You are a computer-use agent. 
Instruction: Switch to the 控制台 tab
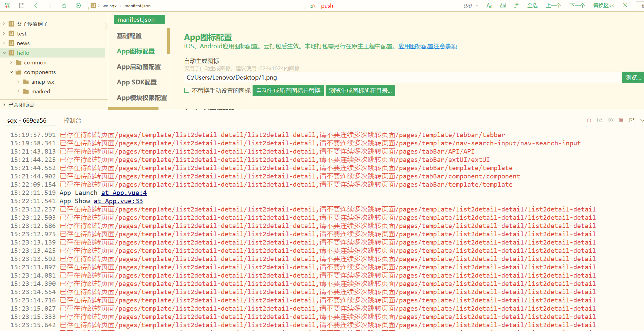pyautogui.click(x=72, y=121)
